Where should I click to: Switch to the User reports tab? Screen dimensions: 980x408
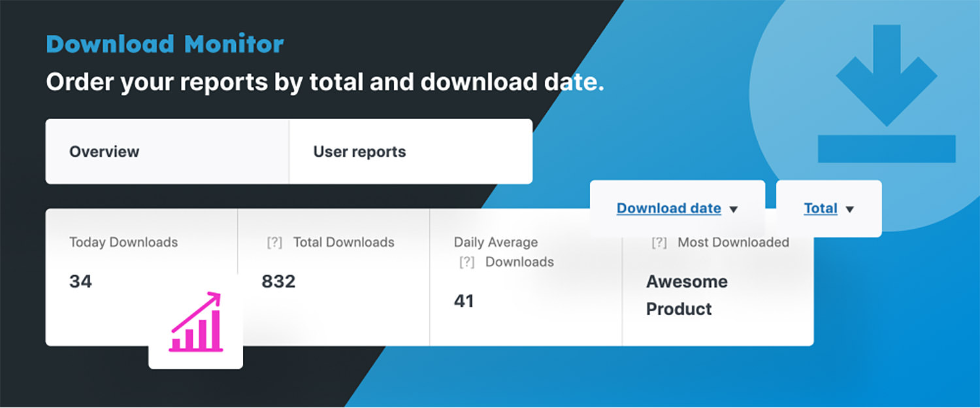[411, 152]
